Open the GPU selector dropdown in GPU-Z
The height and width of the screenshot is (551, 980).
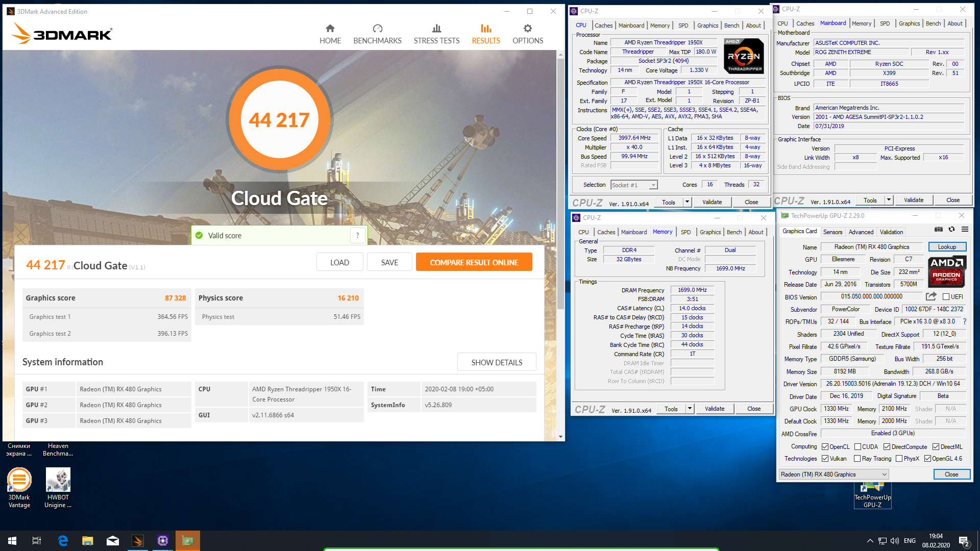[834, 474]
